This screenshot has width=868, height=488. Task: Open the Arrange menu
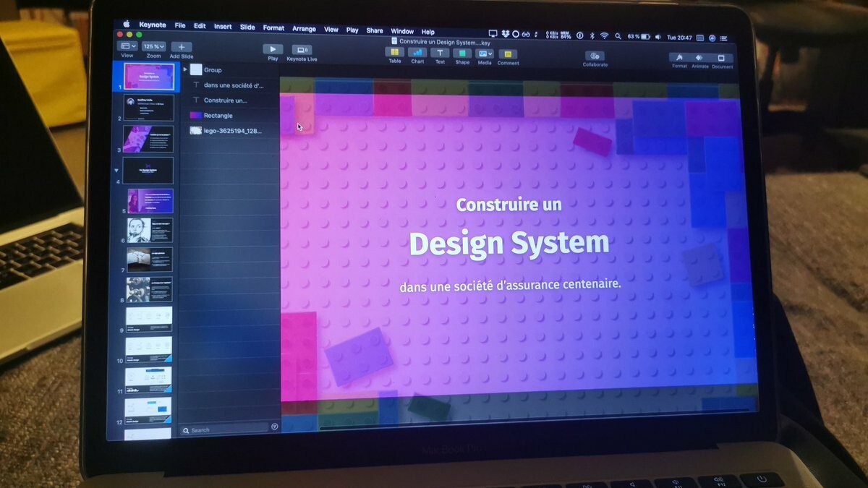tap(304, 29)
